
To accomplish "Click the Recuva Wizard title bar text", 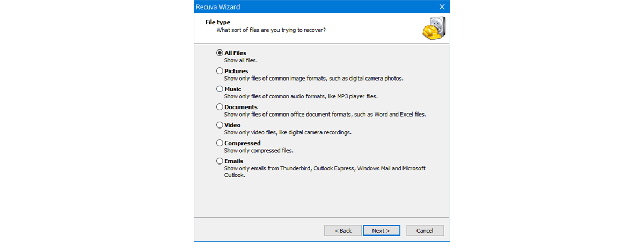I will (x=219, y=7).
